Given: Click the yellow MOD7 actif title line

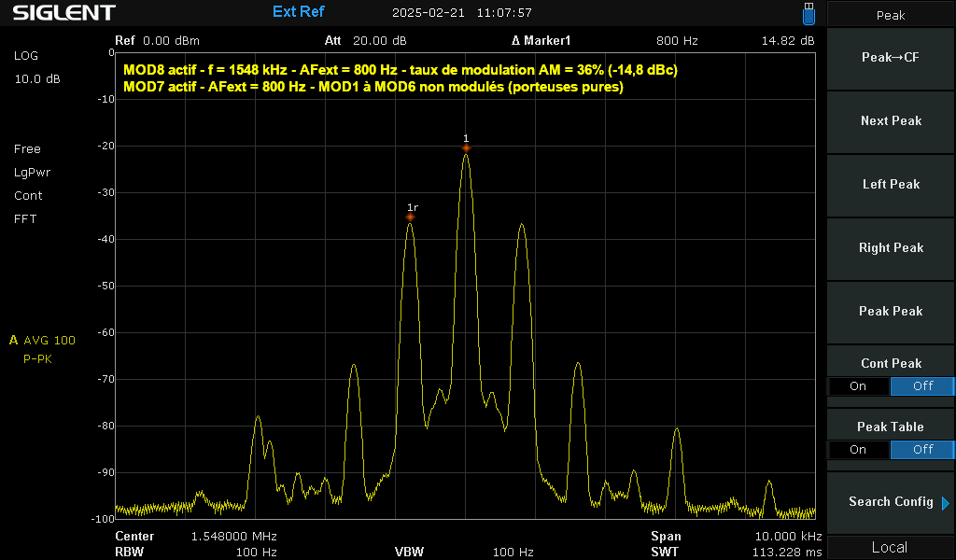Looking at the screenshot, I should pos(373,87).
